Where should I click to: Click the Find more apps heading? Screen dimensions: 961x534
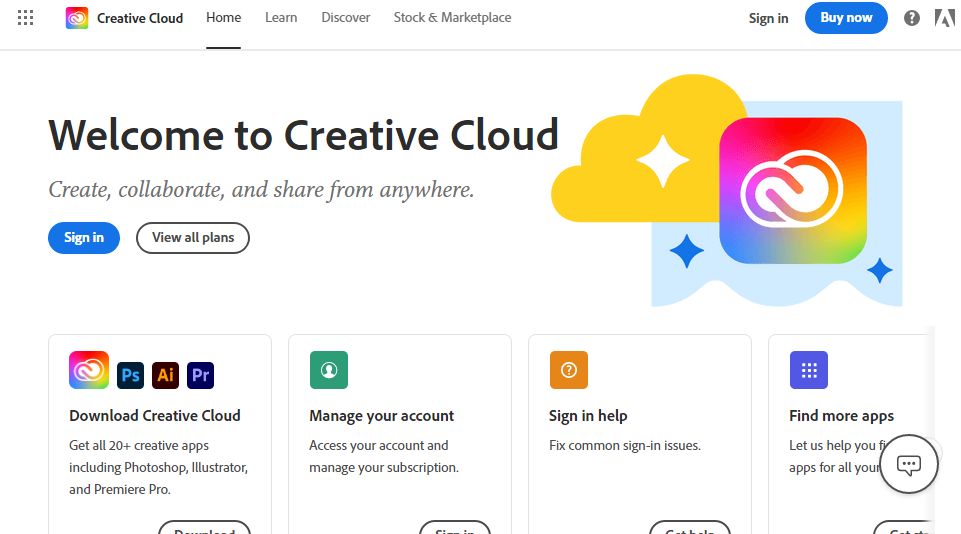(841, 416)
